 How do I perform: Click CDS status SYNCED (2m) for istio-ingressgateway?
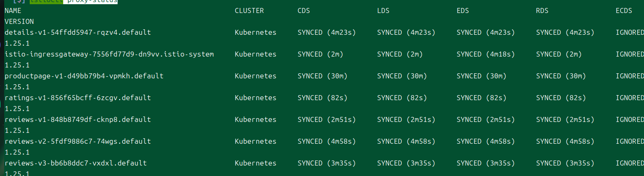pyautogui.click(x=321, y=54)
